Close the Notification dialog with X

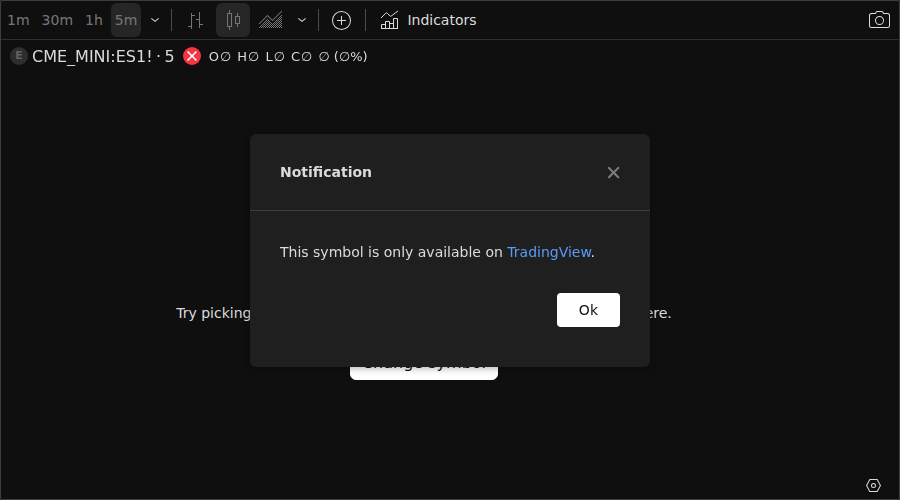coord(613,172)
